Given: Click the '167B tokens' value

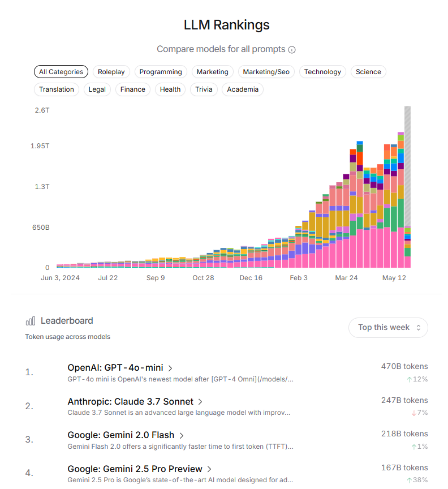Looking at the screenshot, I should (x=404, y=467).
